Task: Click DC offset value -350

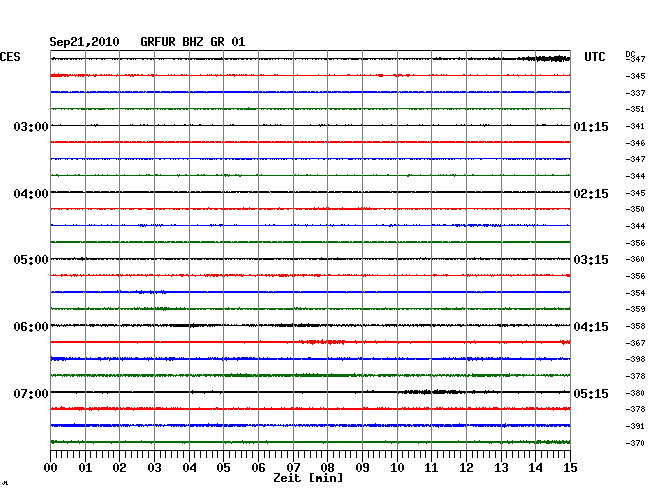Action: [x=635, y=209]
